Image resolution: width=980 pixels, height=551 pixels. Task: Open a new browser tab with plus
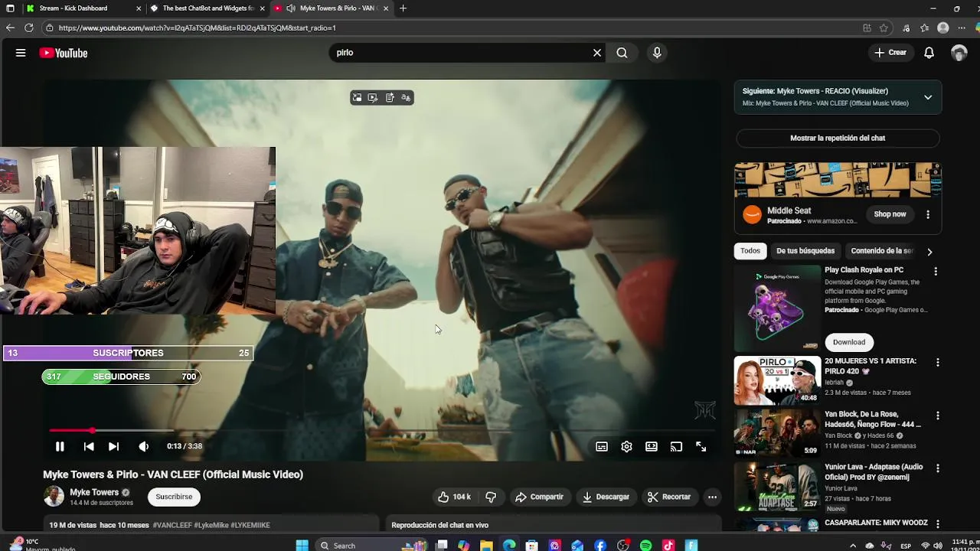pos(403,8)
